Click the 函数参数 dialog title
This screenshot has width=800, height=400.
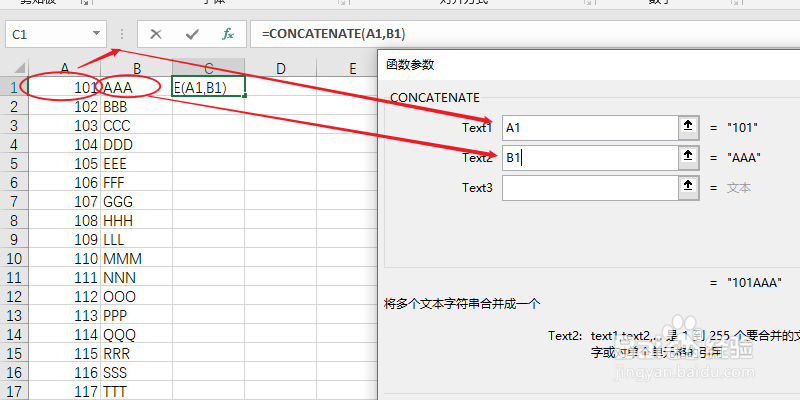(410, 64)
